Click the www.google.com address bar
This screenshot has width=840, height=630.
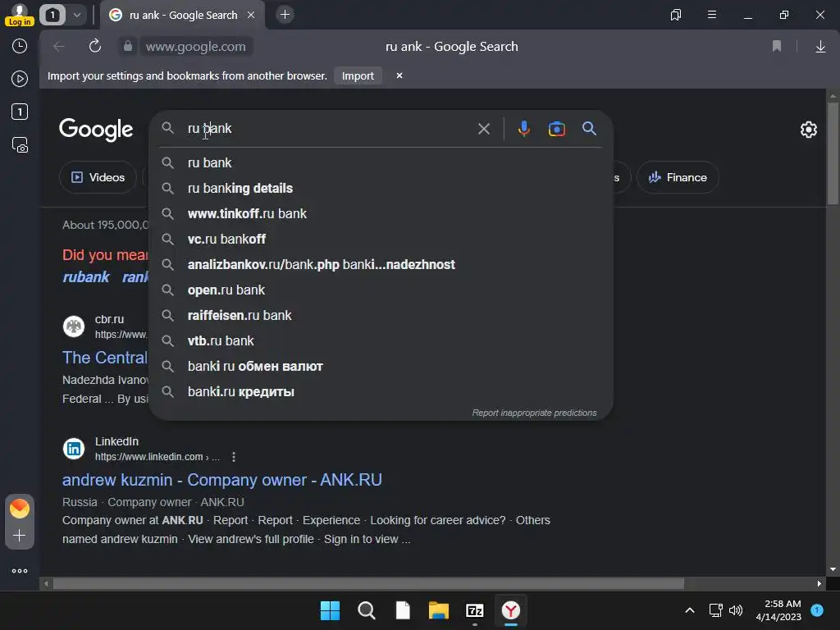click(x=195, y=47)
